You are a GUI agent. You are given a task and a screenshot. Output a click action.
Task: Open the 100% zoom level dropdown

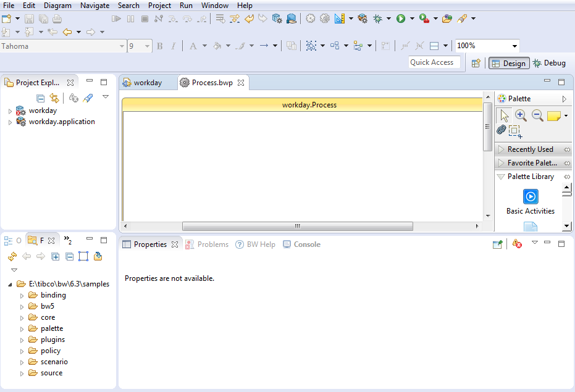(514, 46)
